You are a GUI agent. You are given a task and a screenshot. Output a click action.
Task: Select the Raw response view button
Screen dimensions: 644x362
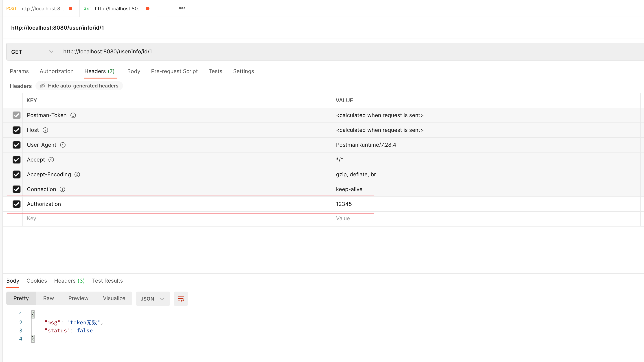[48, 298]
